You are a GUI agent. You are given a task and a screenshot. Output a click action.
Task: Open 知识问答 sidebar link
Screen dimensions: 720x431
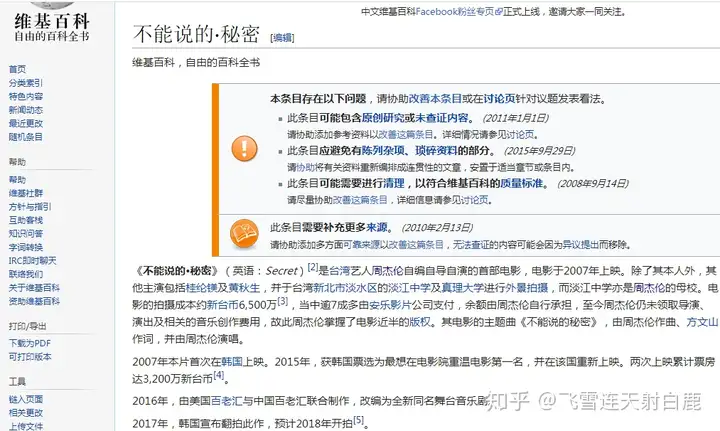(x=26, y=233)
